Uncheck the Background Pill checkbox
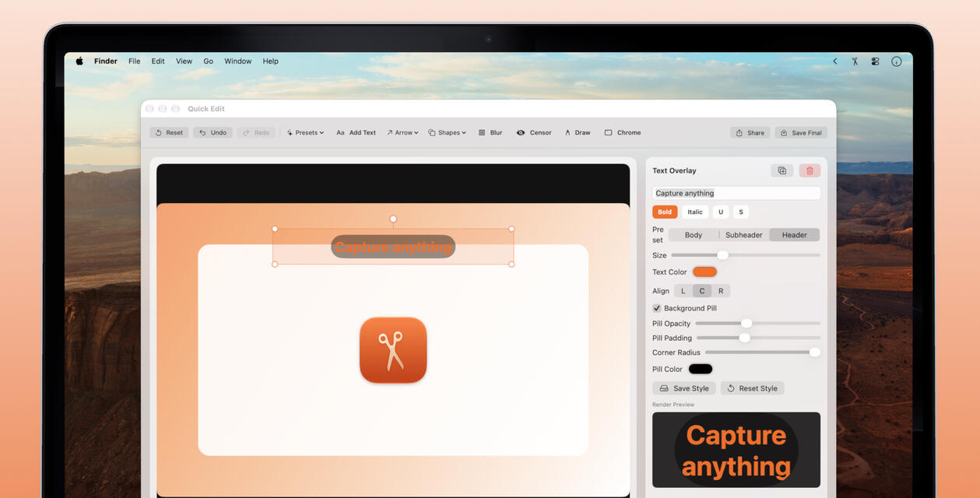 (657, 308)
